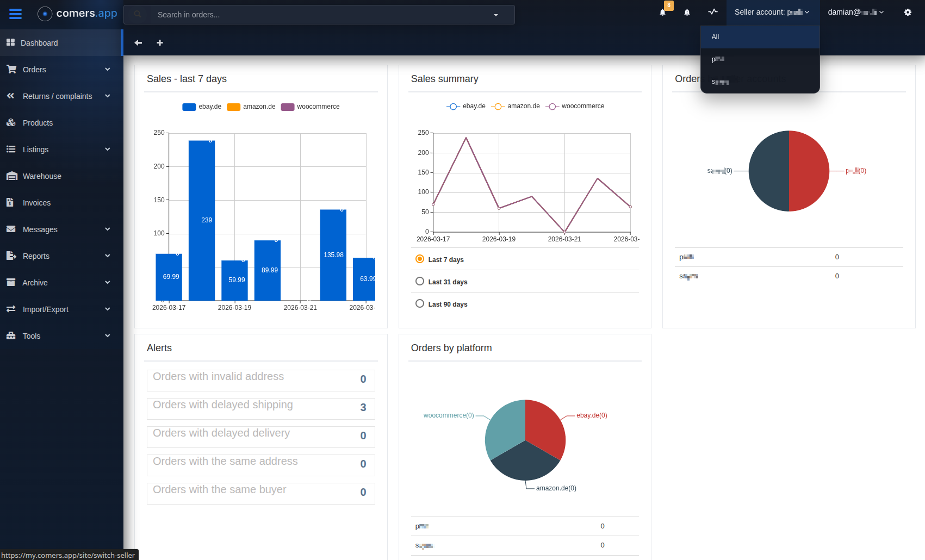Click the Warehouse icon in sidebar
Viewport: 925px width, 560px height.
point(11,176)
